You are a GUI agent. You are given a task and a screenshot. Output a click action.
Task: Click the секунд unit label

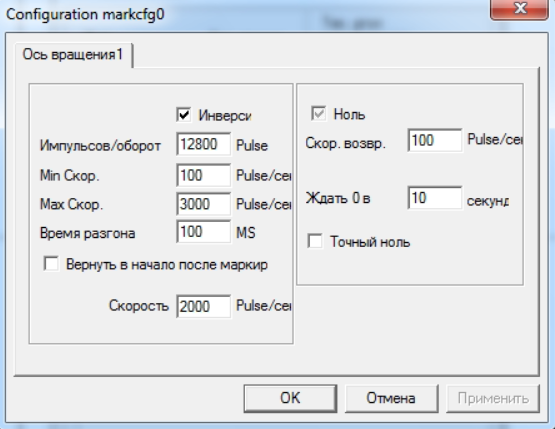click(x=488, y=201)
